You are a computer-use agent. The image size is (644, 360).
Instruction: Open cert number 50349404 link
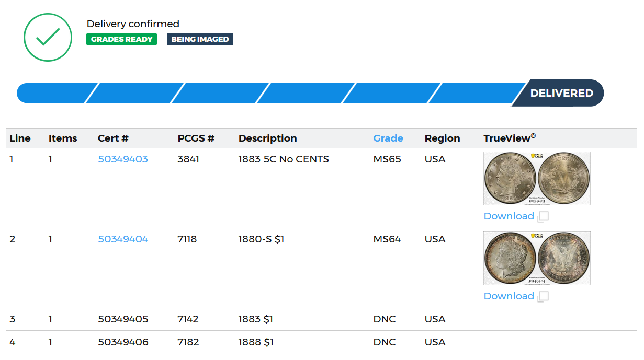coord(123,239)
